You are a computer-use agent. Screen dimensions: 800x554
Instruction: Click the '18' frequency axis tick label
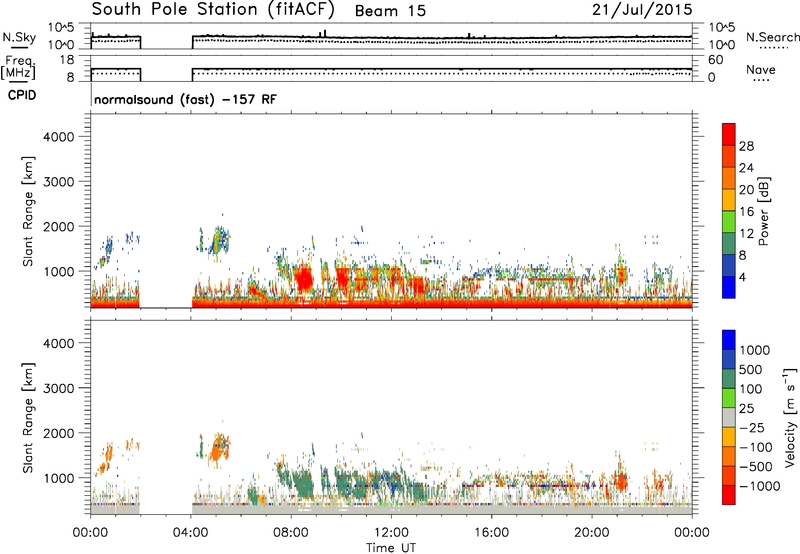(67, 60)
